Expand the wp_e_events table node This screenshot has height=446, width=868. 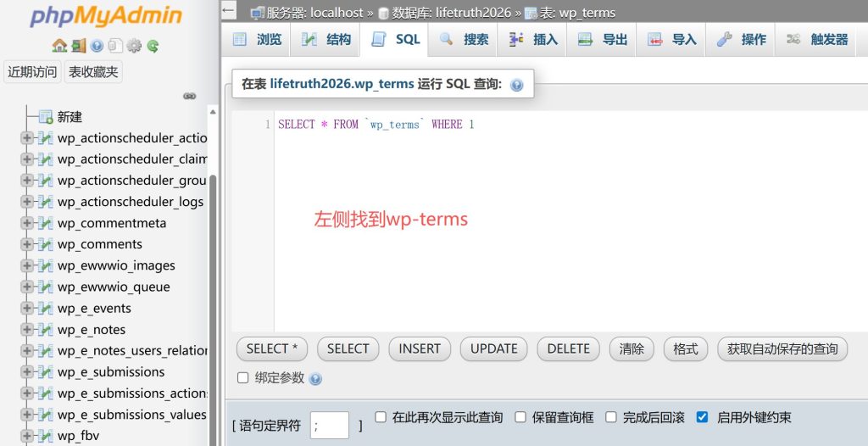[x=26, y=309]
